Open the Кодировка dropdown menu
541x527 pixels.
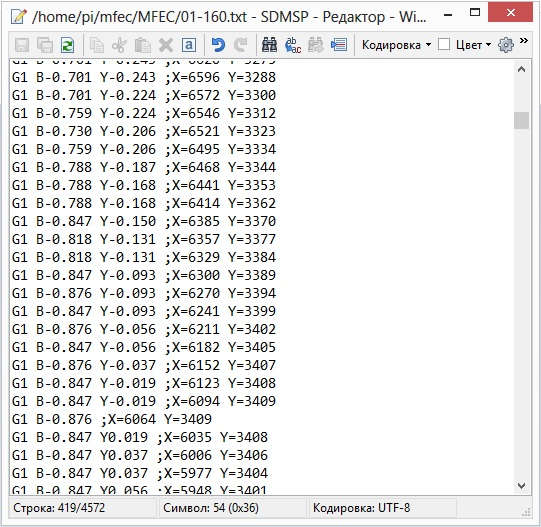[x=396, y=45]
